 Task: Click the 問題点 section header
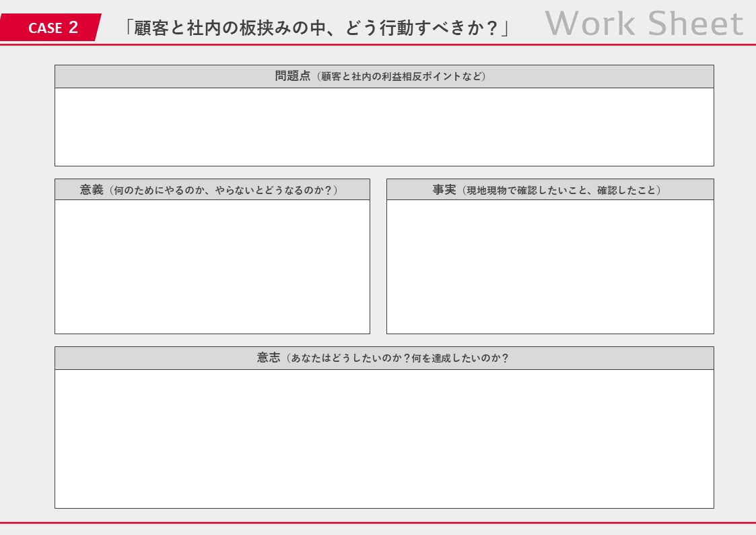384,76
